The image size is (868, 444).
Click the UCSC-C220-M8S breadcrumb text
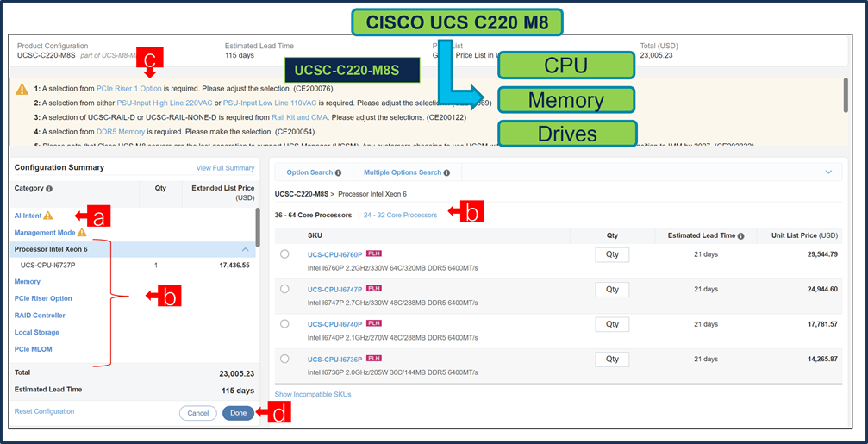click(303, 194)
